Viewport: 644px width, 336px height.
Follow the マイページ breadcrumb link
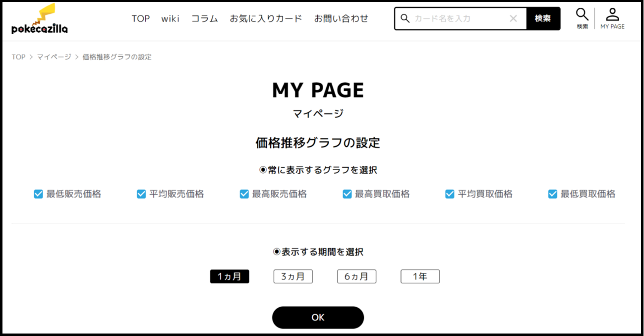point(54,57)
